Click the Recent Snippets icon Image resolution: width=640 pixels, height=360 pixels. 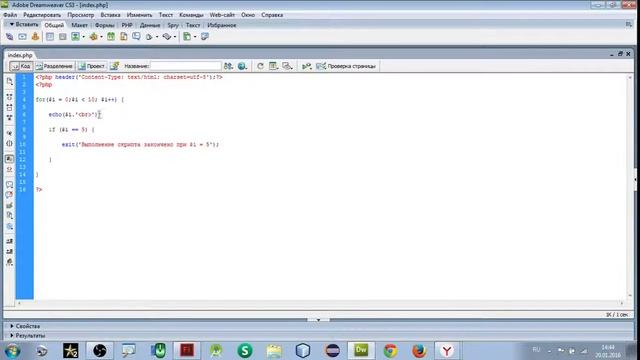9,216
